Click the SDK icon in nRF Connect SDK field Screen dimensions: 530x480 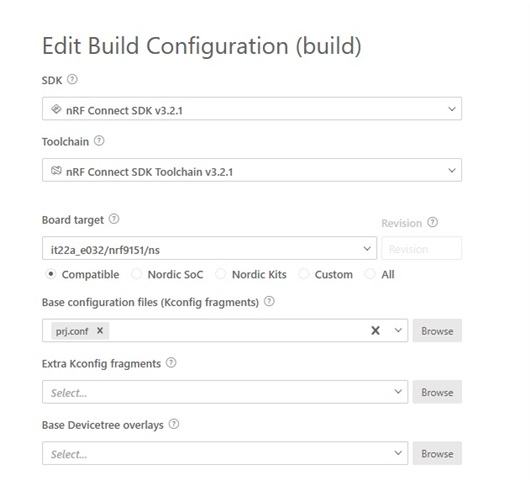pos(56,109)
